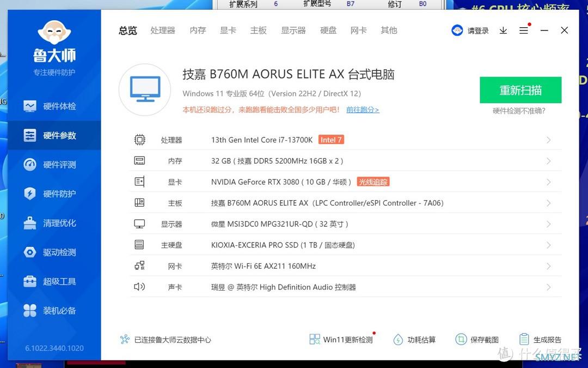
Task: Click 保存截图 label
Action: 485,340
